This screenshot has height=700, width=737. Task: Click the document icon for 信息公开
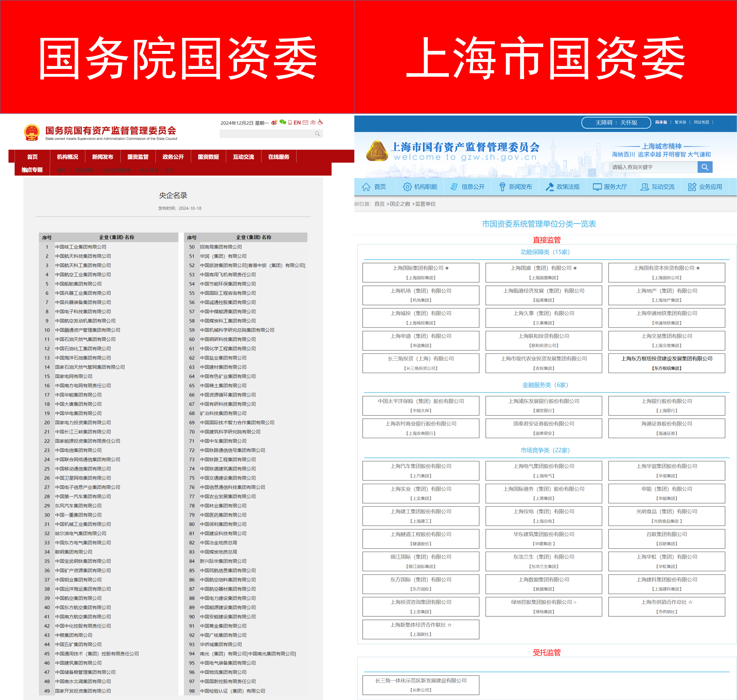click(454, 186)
